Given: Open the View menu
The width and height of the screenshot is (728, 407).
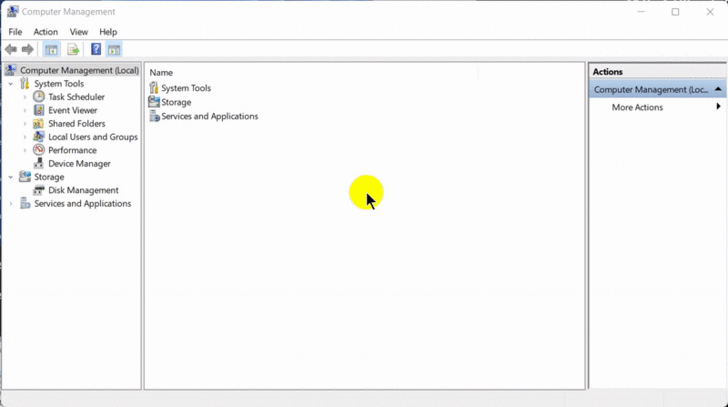Looking at the screenshot, I should pos(78,32).
